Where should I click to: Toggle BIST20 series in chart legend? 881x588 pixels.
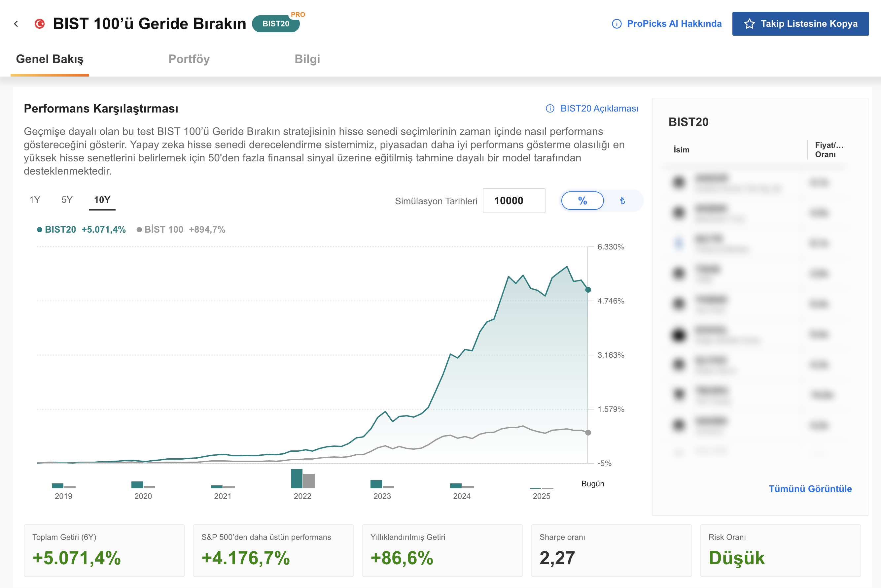pyautogui.click(x=81, y=230)
